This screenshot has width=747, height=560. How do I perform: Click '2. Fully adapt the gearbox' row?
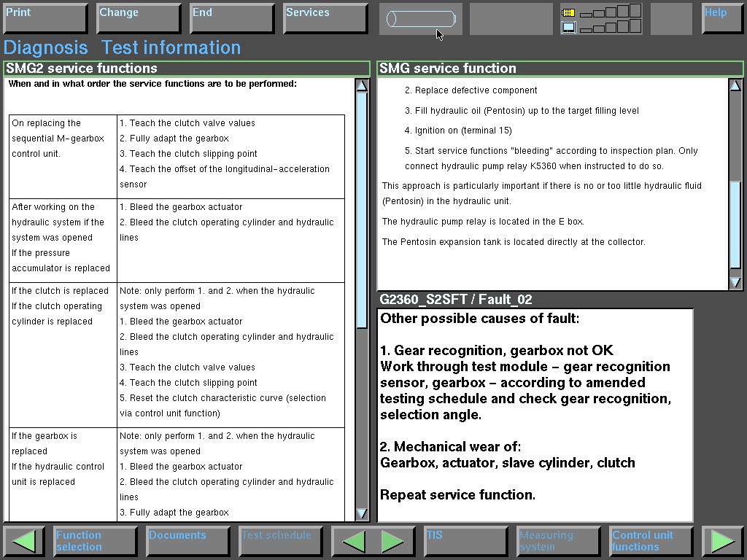pos(174,139)
